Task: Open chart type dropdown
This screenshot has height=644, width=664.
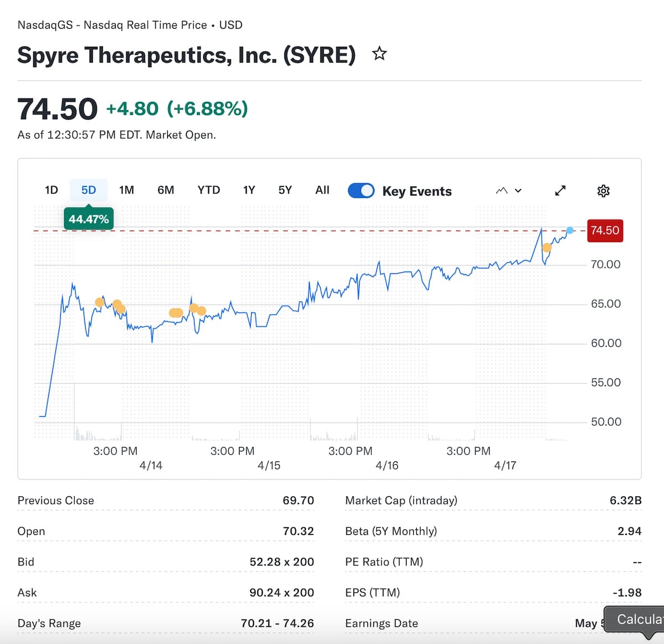Action: [x=509, y=191]
